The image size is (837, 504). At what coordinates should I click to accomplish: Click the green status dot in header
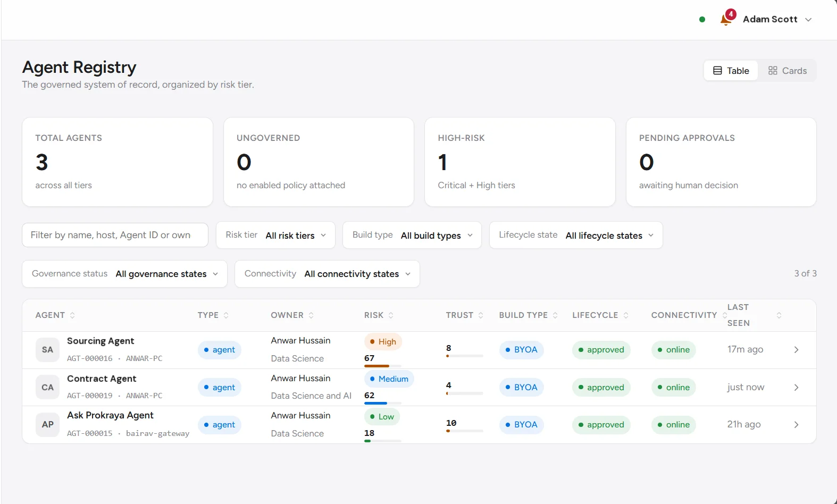click(x=702, y=19)
